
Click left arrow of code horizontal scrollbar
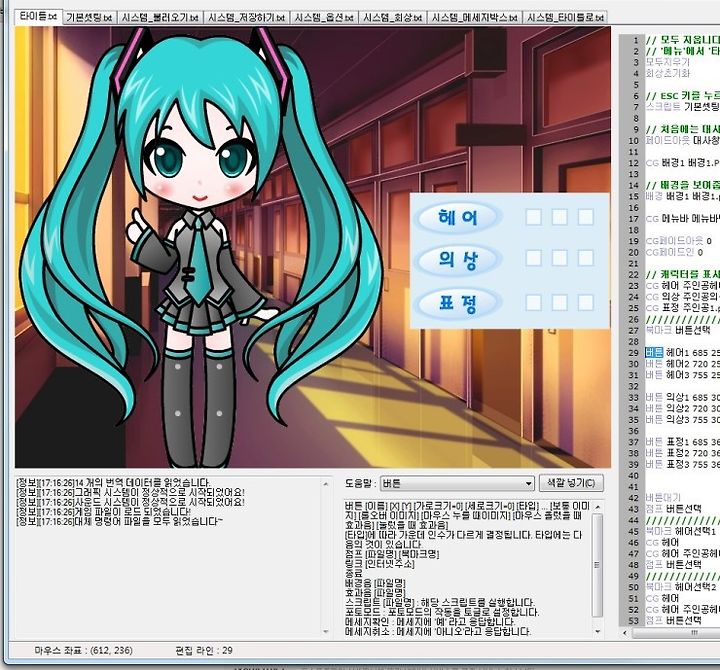point(624,633)
